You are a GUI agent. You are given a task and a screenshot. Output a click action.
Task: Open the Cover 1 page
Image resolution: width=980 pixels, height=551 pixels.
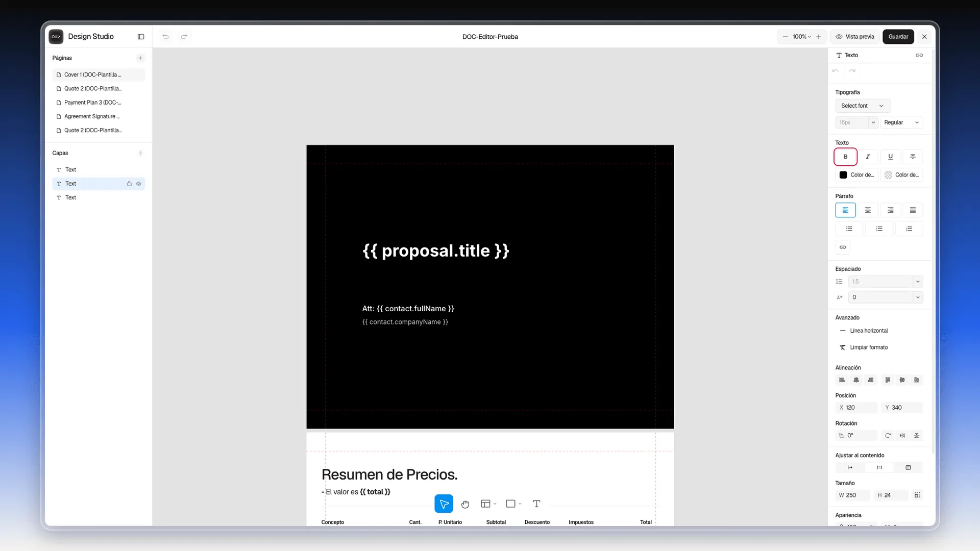99,74
